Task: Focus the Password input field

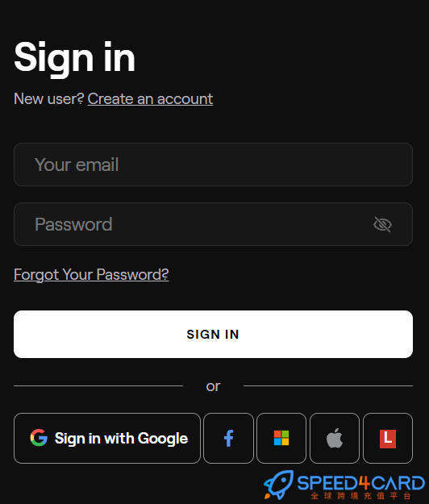Action: [x=213, y=224]
